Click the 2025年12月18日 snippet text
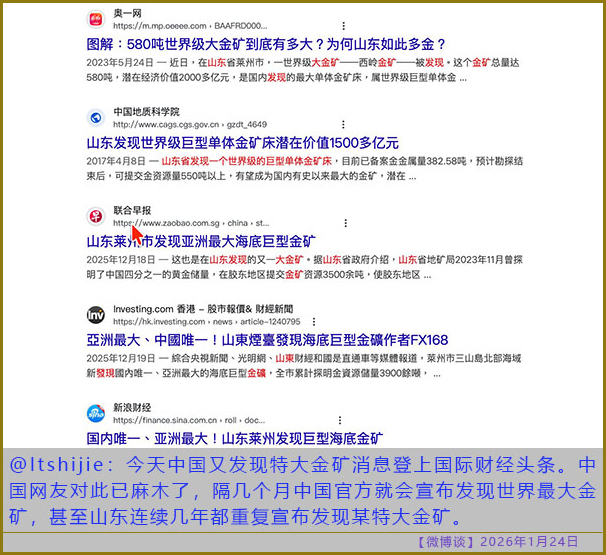The width and height of the screenshot is (606, 555). [305, 267]
